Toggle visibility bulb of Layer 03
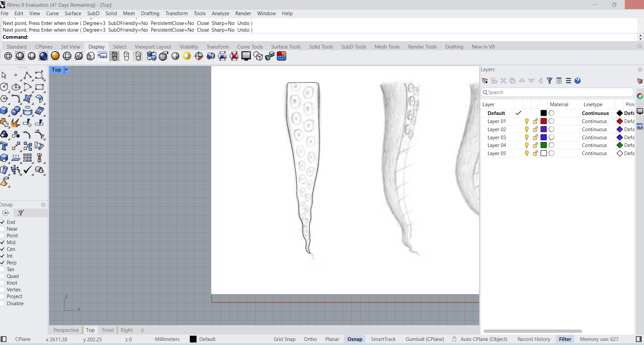Screen dimensions: 644x345 point(527,137)
